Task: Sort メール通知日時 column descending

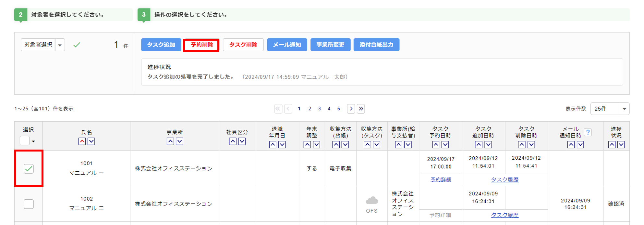Action: coord(580,145)
